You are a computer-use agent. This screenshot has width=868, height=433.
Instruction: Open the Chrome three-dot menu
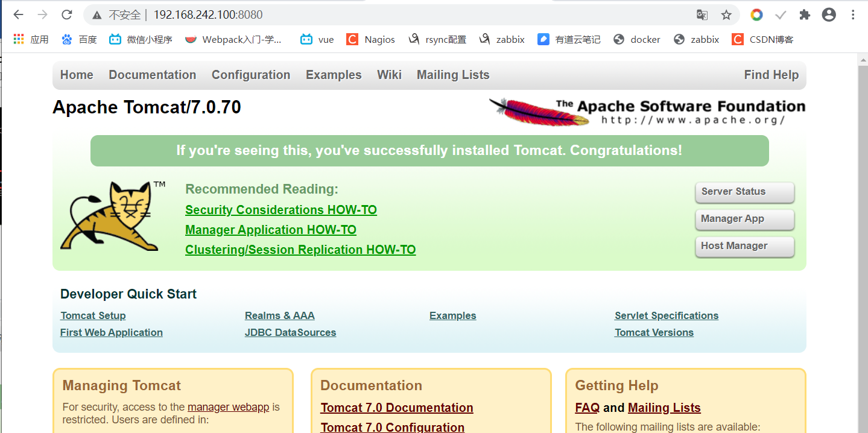click(853, 15)
